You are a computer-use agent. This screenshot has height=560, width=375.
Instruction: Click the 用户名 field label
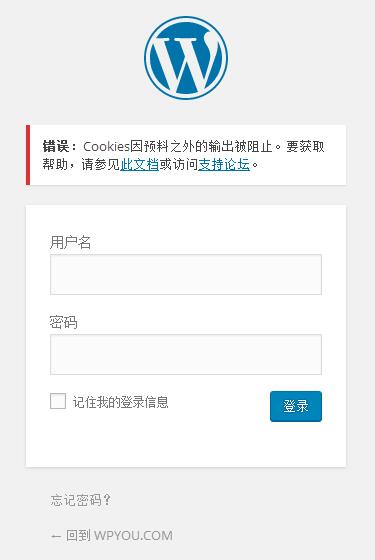[x=70, y=242]
